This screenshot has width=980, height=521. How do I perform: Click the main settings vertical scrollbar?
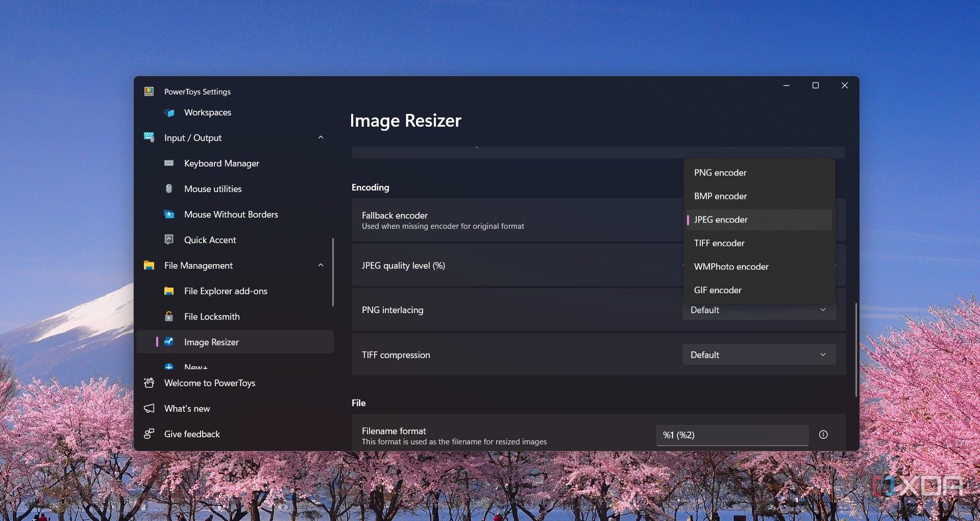click(x=856, y=350)
